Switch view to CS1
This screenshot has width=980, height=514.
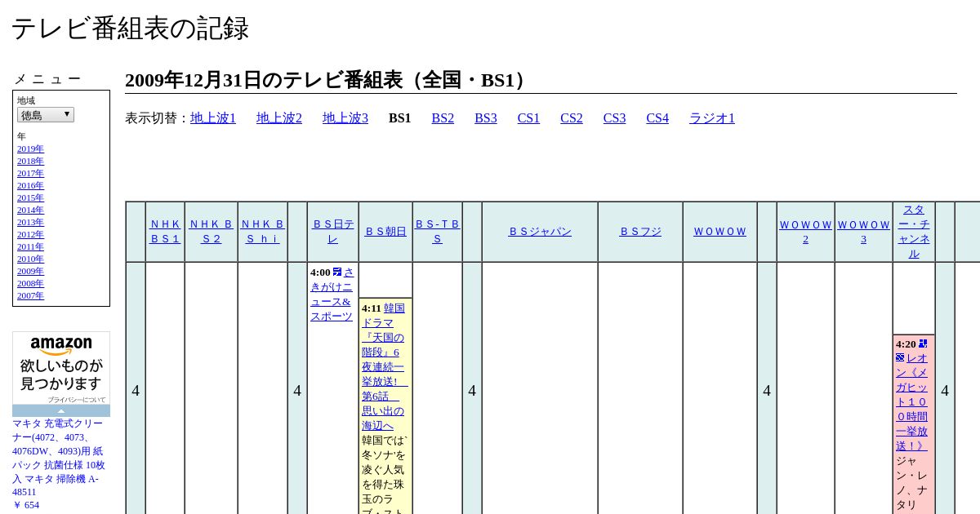click(x=528, y=118)
